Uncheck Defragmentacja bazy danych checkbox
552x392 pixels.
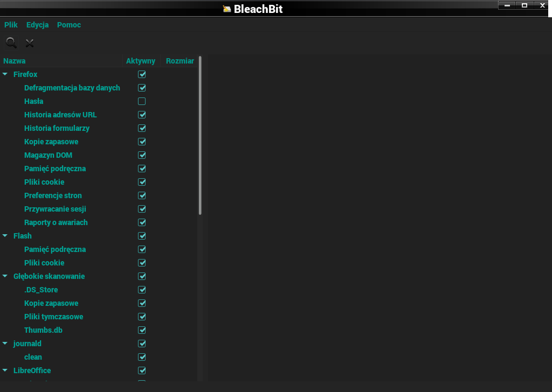click(x=142, y=88)
